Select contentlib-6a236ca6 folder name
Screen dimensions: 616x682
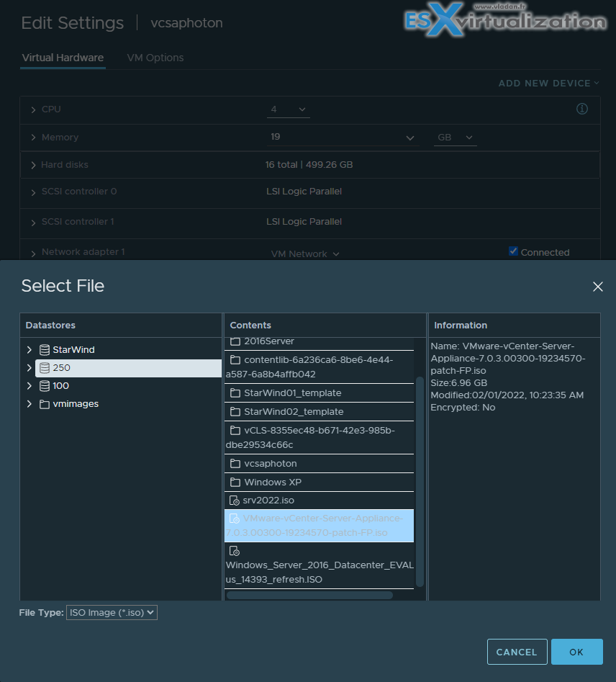pos(309,367)
